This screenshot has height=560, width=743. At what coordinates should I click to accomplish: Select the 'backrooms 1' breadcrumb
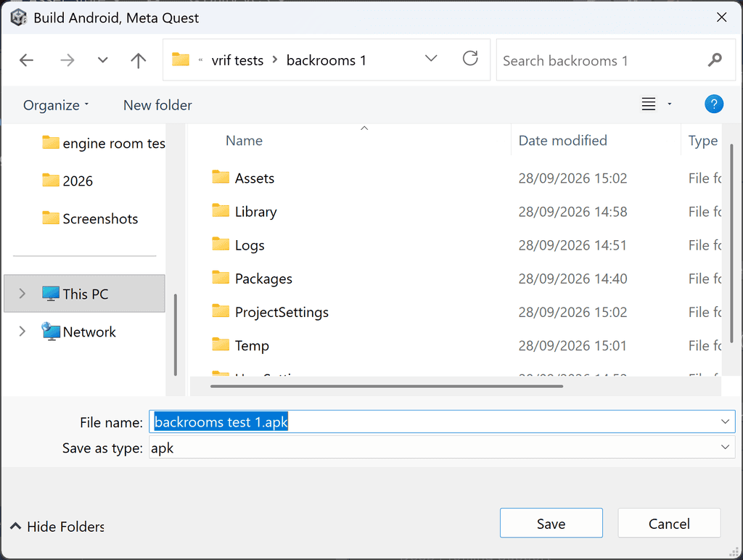(326, 61)
